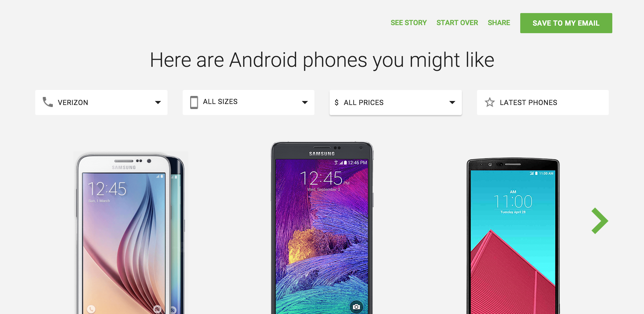This screenshot has width=644, height=314.
Task: Click the green next arrow chevron
Action: pos(600,221)
